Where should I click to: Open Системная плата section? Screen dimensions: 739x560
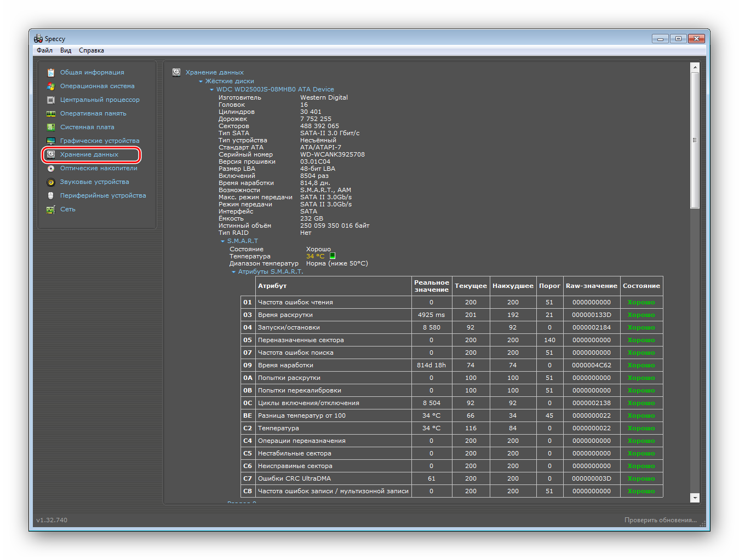(x=87, y=127)
